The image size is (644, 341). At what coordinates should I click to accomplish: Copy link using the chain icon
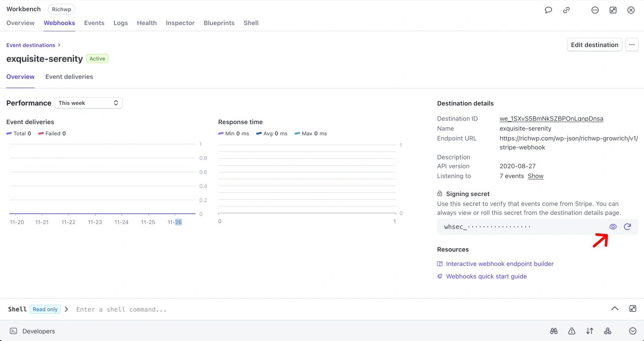pos(566,10)
